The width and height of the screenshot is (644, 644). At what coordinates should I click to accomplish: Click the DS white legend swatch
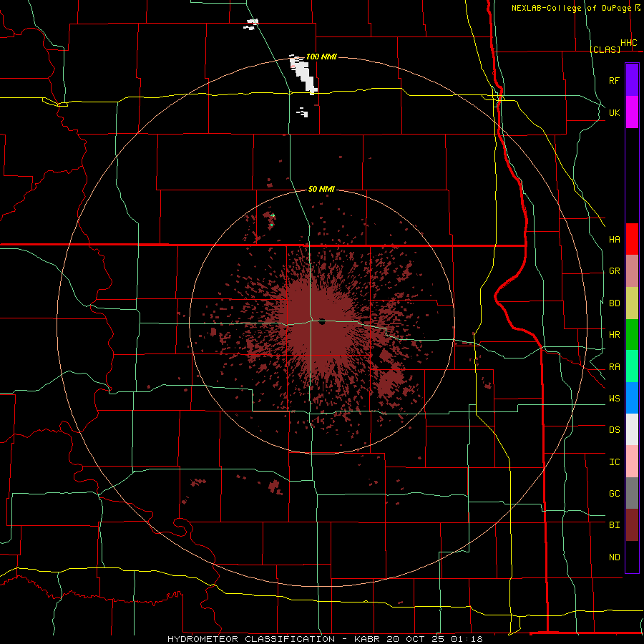point(632,429)
